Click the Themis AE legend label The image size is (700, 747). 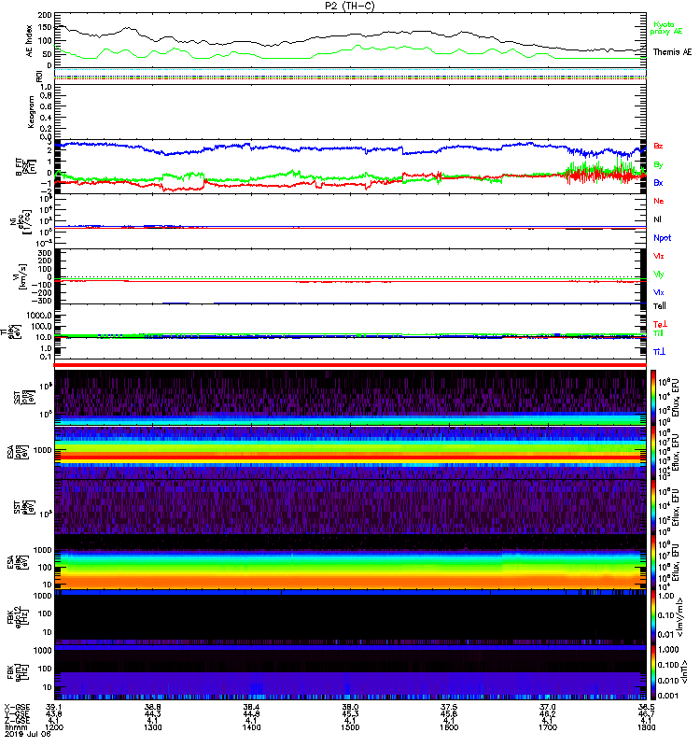point(672,52)
